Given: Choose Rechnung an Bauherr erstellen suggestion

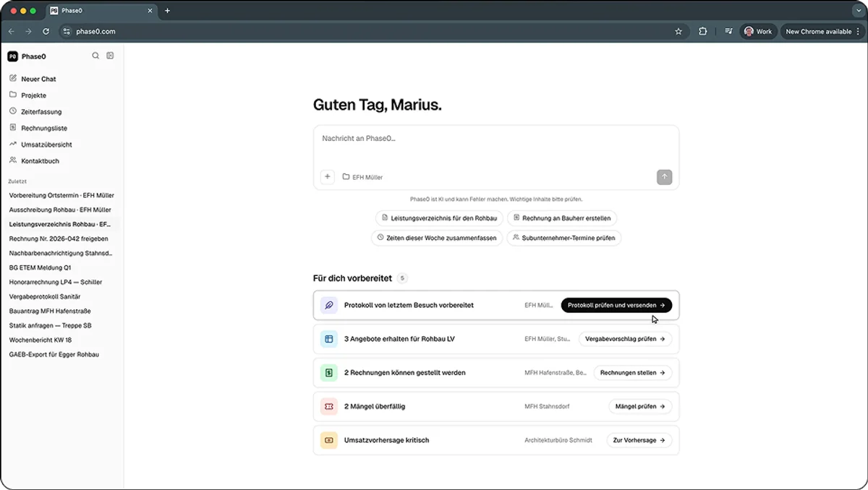Looking at the screenshot, I should pos(562,218).
